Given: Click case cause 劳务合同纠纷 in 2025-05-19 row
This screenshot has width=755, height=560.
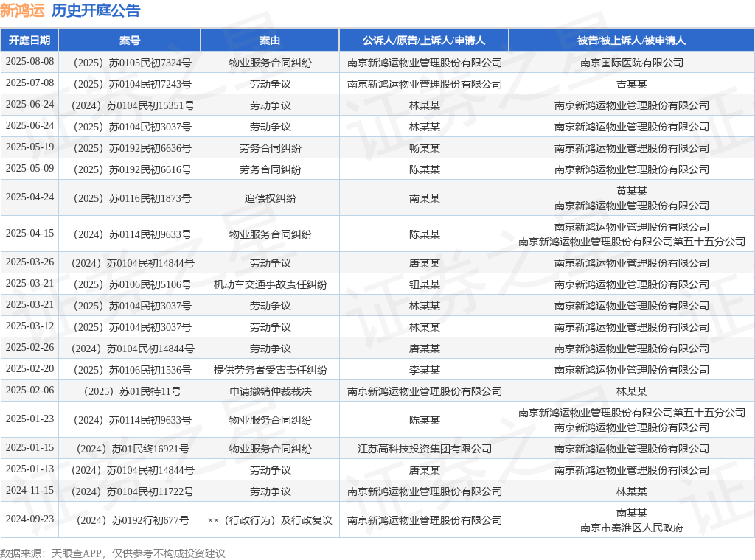Looking at the screenshot, I should 270,148.
